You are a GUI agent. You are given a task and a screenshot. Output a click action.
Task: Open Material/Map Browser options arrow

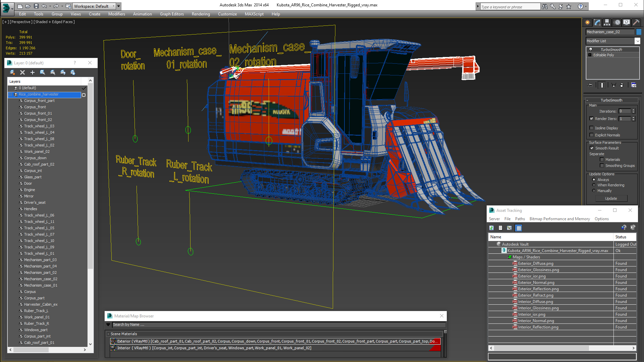(x=108, y=324)
